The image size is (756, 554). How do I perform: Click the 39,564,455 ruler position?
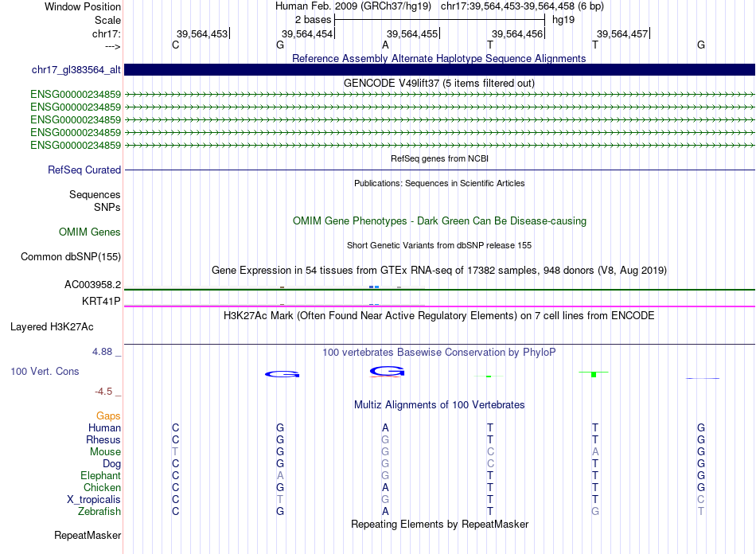pyautogui.click(x=412, y=33)
